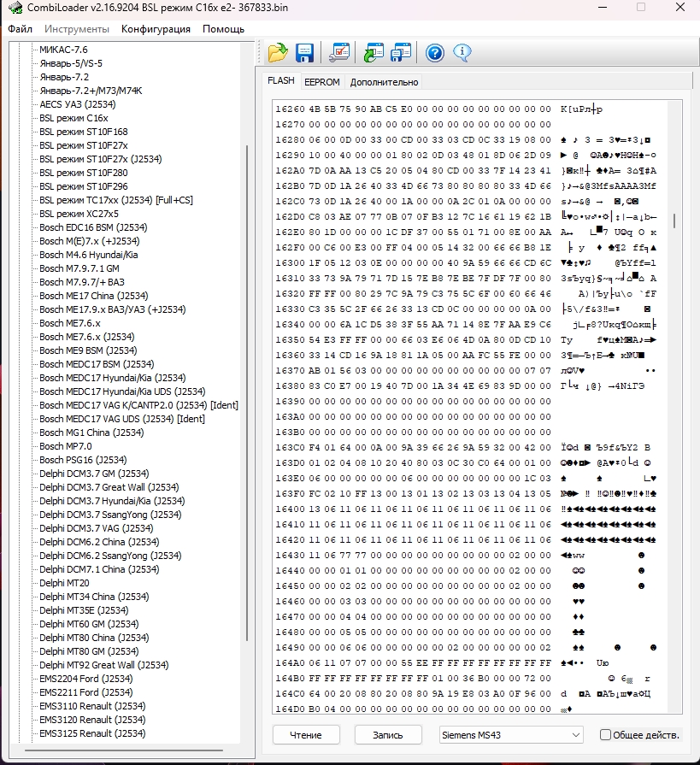Click the green arrow load window icon
Image resolution: width=700 pixels, height=765 pixels.
click(374, 53)
